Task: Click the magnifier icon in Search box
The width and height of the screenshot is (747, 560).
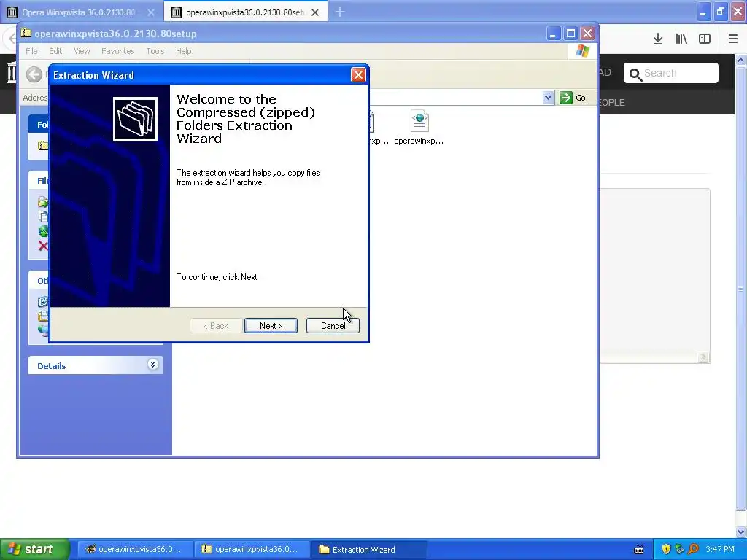Action: click(635, 74)
